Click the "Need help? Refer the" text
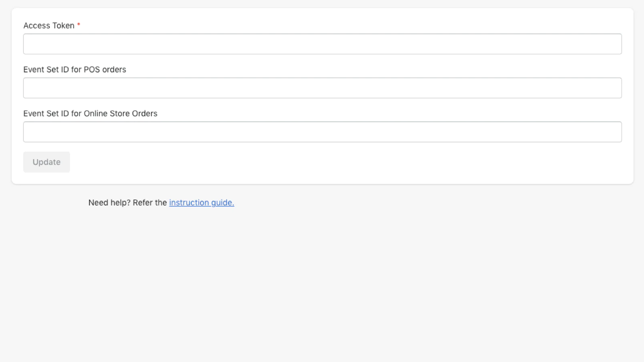This screenshot has width=644, height=362. [127, 203]
